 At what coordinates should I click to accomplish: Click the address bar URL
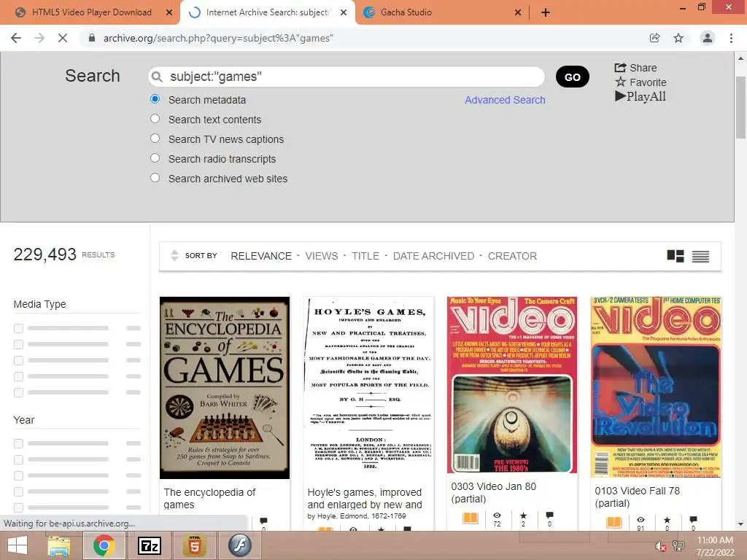(x=218, y=38)
